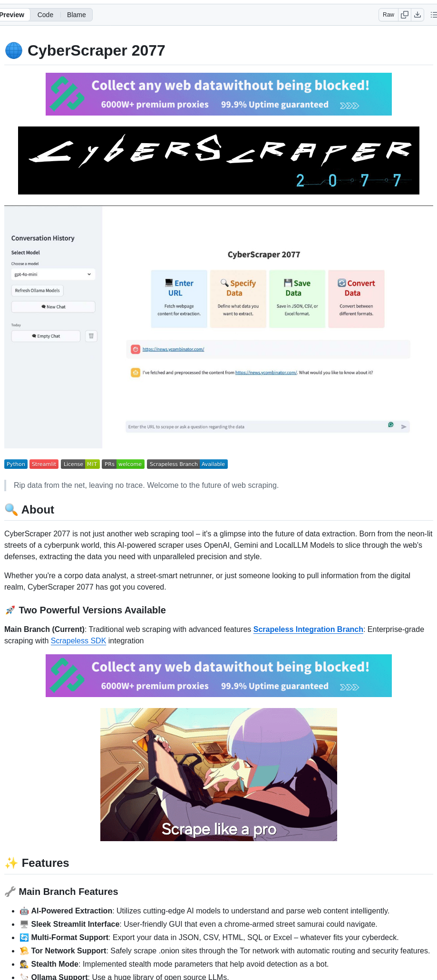Copy the raw README contents

[x=404, y=15]
